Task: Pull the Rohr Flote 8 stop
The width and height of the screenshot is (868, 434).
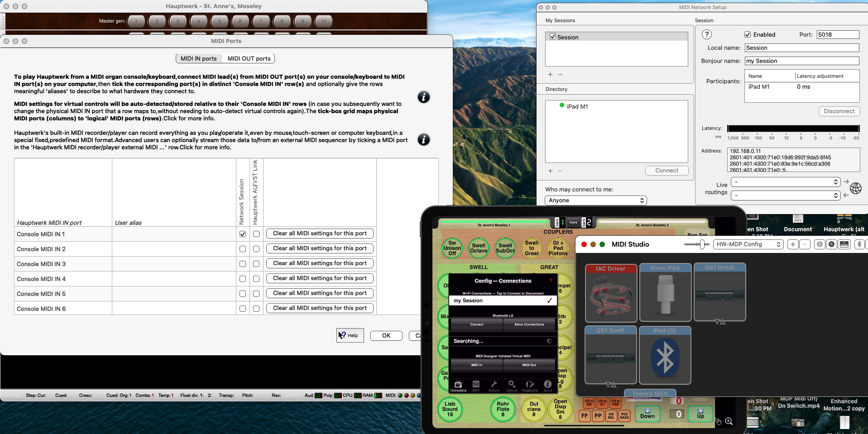Action: (x=503, y=409)
